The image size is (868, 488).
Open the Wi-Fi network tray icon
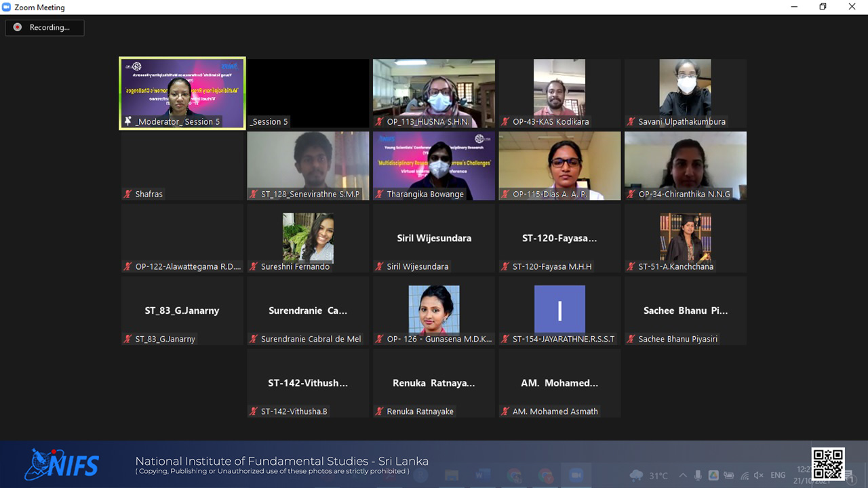click(745, 475)
